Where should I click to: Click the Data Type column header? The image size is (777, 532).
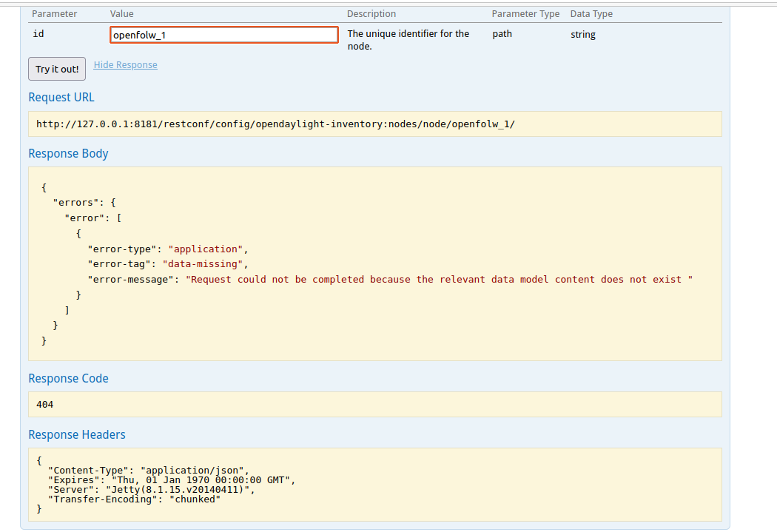[x=591, y=14]
